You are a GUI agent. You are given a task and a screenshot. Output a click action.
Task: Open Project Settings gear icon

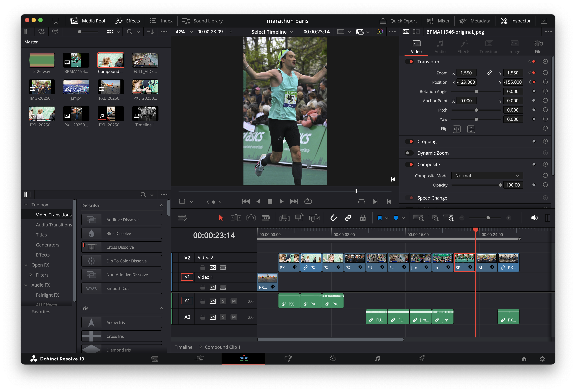542,359
